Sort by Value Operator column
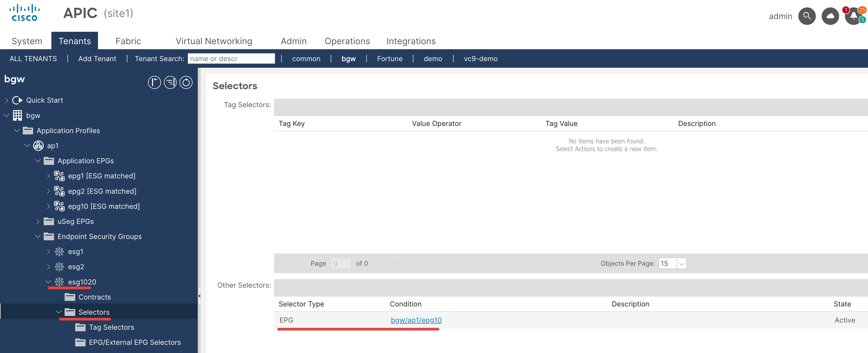 coord(436,124)
